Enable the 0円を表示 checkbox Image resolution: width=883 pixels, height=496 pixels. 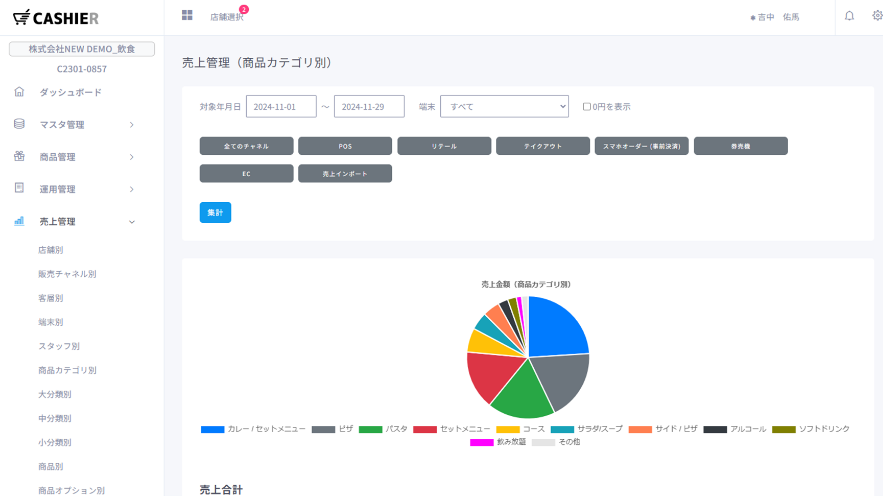(587, 106)
